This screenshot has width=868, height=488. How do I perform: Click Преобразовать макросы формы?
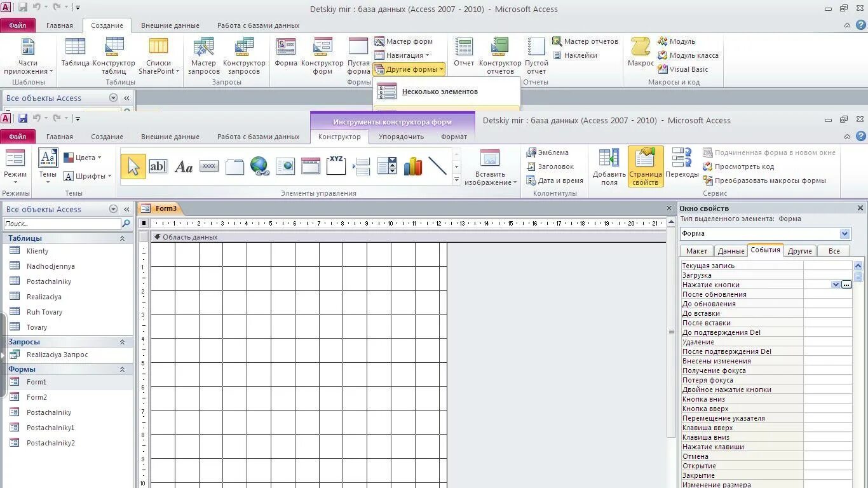(764, 180)
